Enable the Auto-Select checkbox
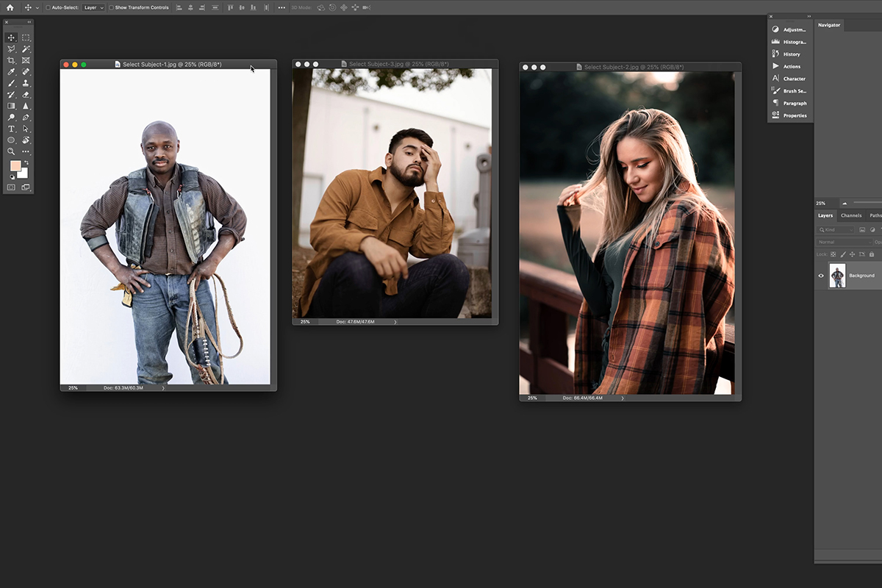 pos(48,7)
